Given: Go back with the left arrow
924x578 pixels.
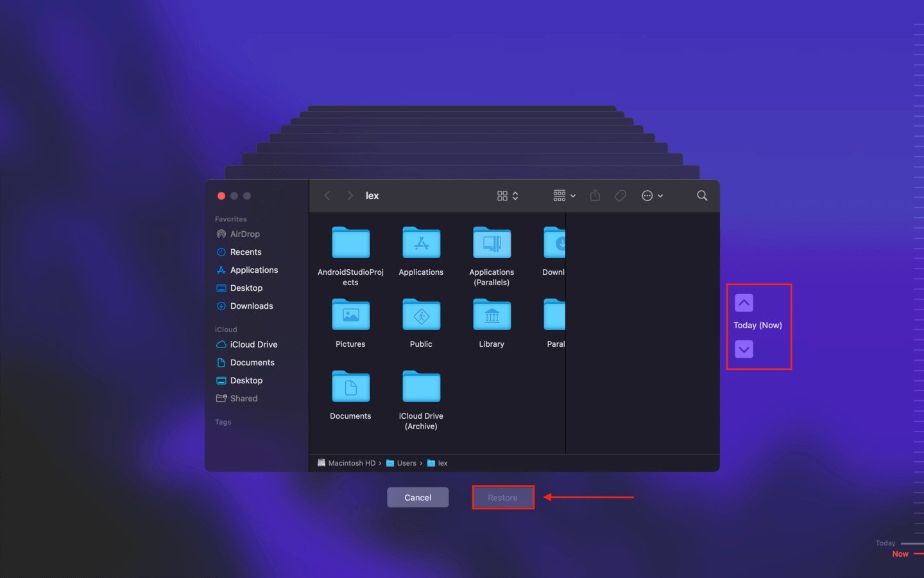Looking at the screenshot, I should click(x=327, y=196).
